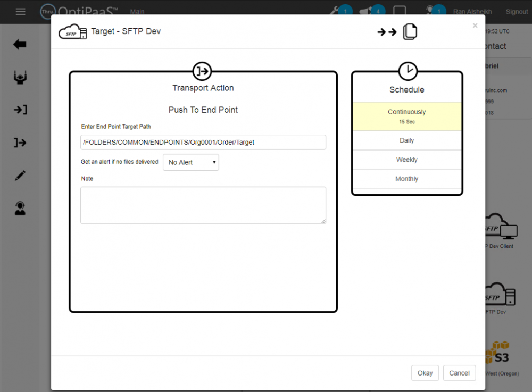Select the Continuously 15 Sec schedule
This screenshot has width=532, height=392.
pos(407,116)
